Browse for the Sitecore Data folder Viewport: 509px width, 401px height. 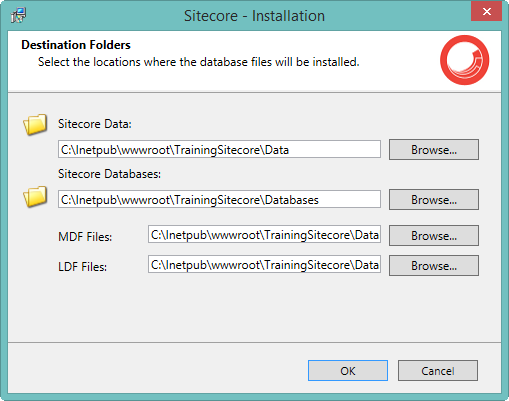click(434, 150)
